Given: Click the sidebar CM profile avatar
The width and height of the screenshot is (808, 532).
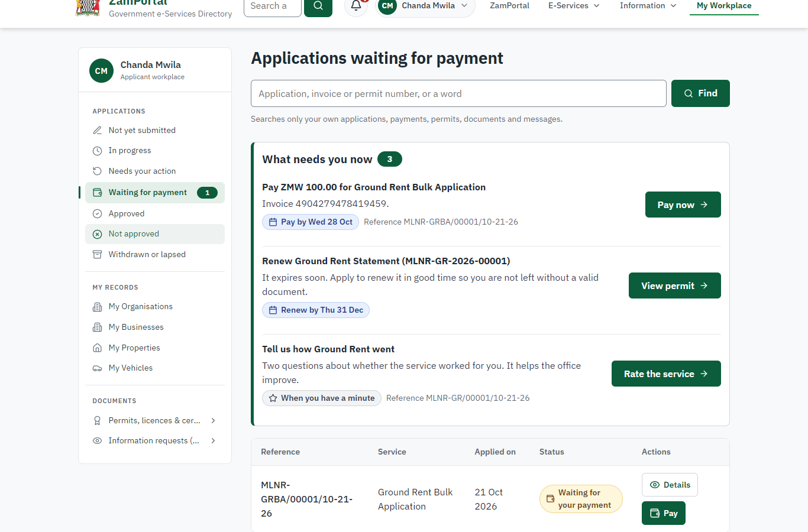Looking at the screenshot, I should coord(102,71).
